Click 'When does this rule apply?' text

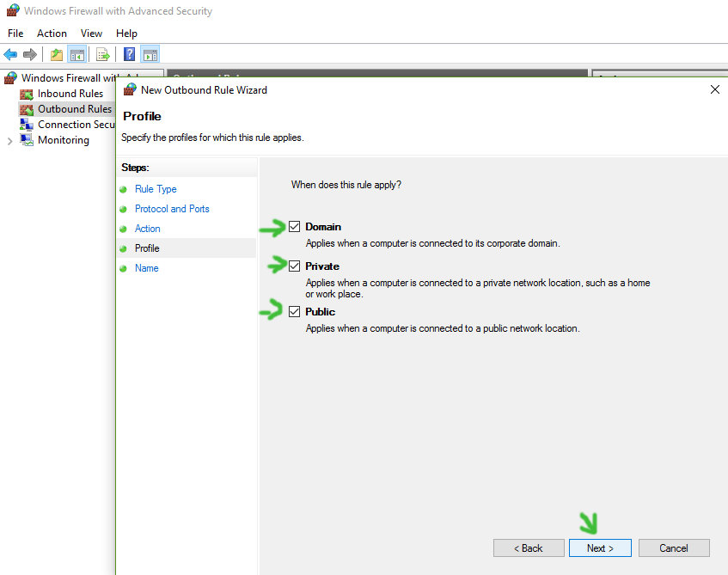pos(346,185)
